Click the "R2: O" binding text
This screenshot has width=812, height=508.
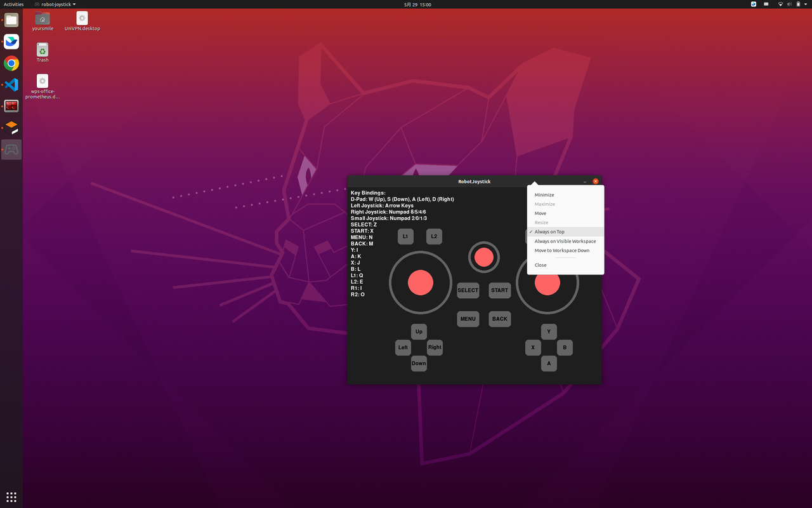(358, 295)
